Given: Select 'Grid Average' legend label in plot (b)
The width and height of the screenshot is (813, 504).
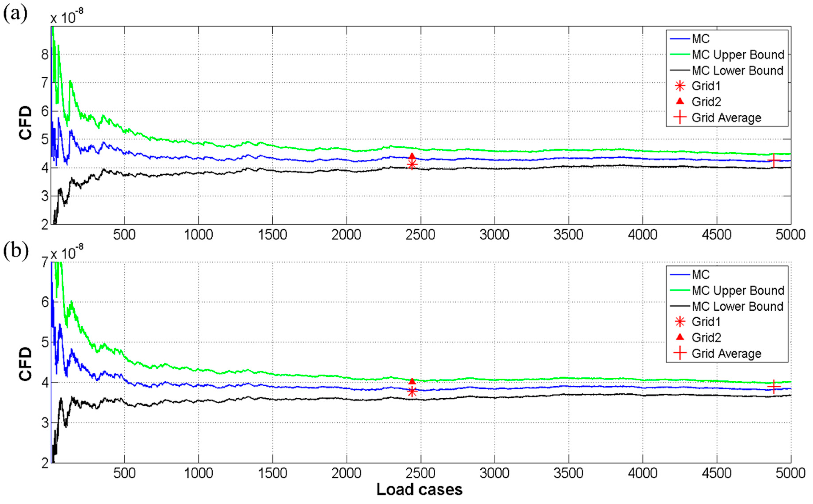Looking at the screenshot, I should pyautogui.click(x=726, y=353).
